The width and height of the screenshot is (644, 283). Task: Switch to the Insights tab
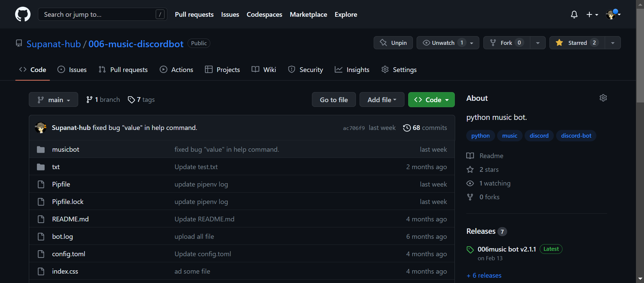pyautogui.click(x=352, y=70)
